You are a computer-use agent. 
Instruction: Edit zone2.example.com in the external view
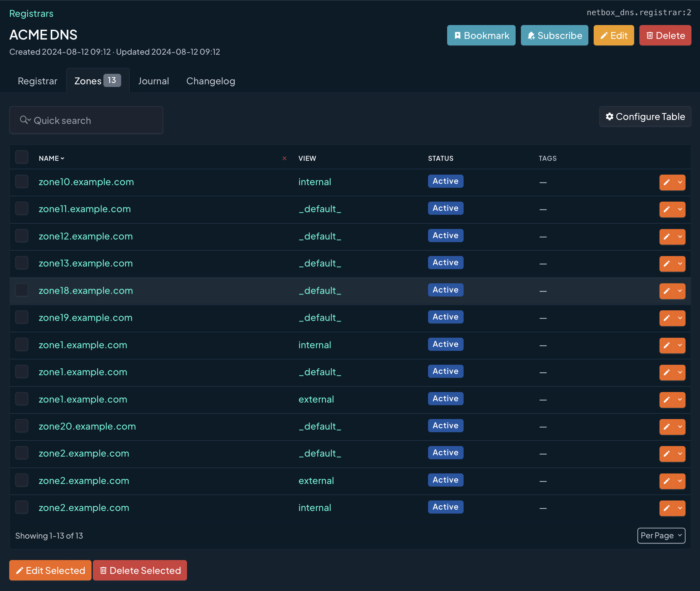click(667, 481)
